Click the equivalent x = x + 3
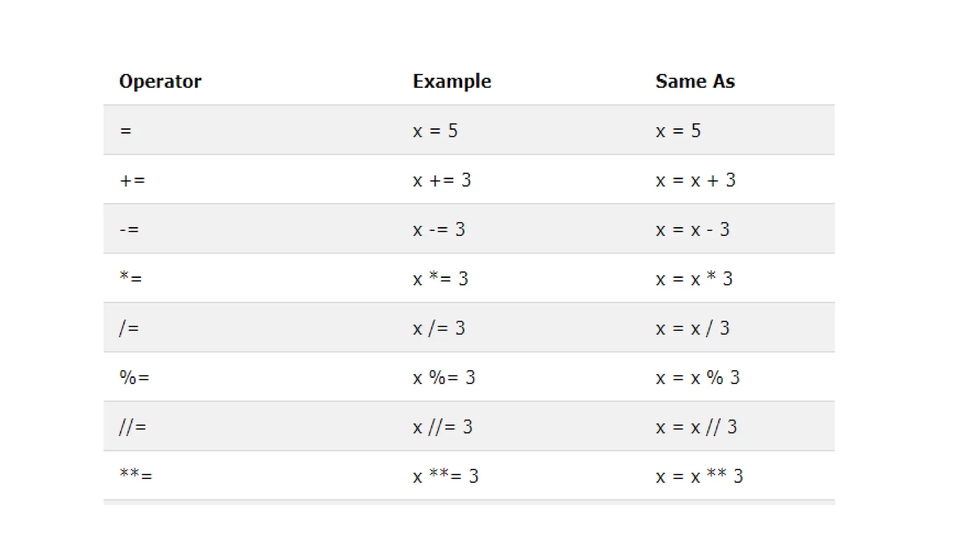Screen dimensions: 980x551 click(x=695, y=180)
